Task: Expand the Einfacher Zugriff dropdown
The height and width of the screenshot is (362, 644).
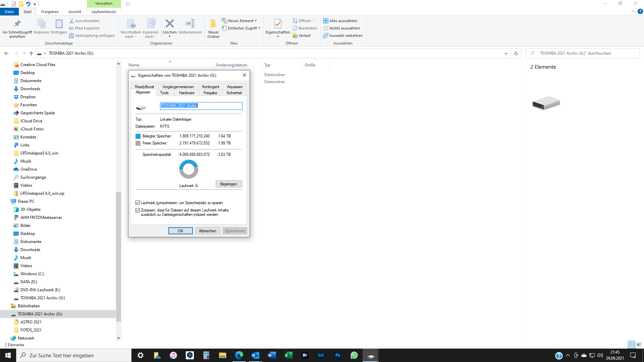Action: coord(259,28)
